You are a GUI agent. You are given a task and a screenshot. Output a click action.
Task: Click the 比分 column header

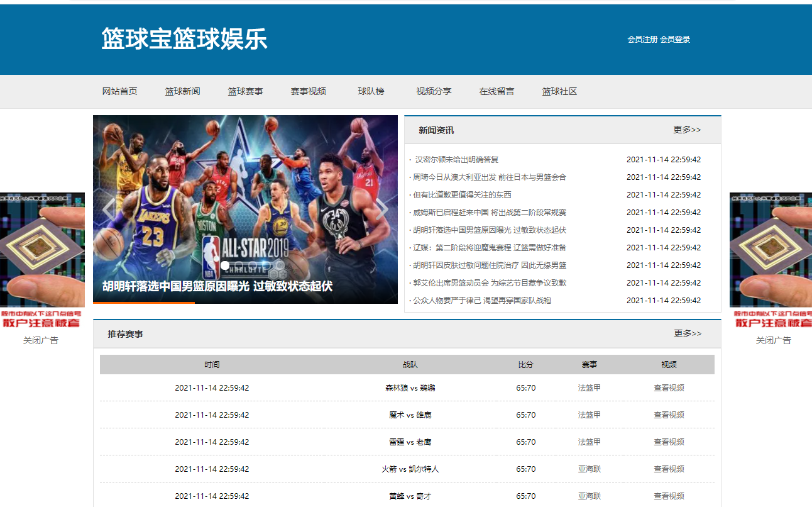click(x=526, y=365)
